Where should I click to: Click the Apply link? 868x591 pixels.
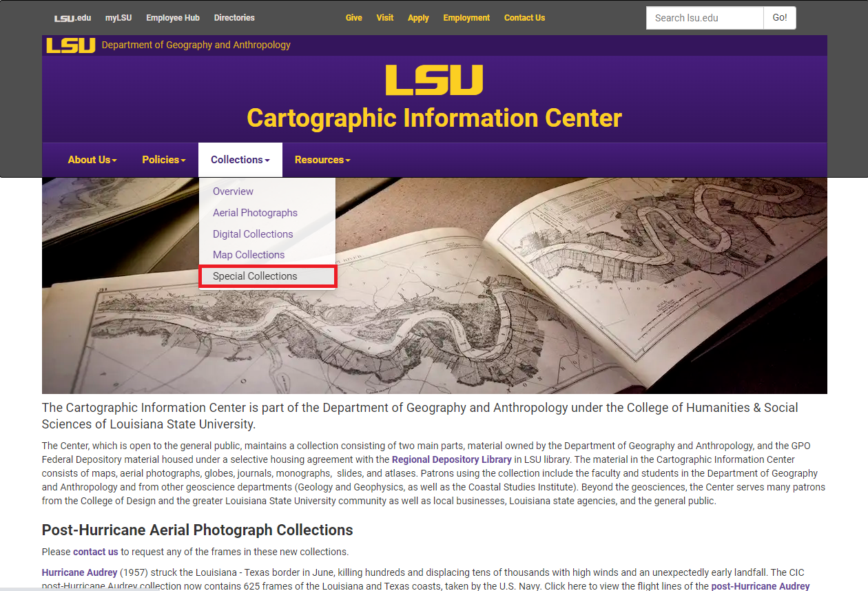[418, 18]
